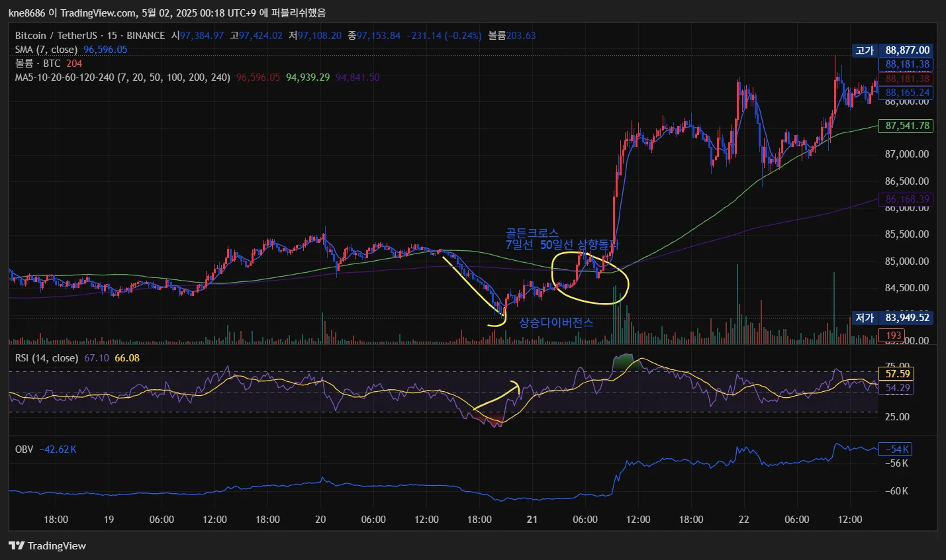Click the red volume label 193

tap(893, 336)
